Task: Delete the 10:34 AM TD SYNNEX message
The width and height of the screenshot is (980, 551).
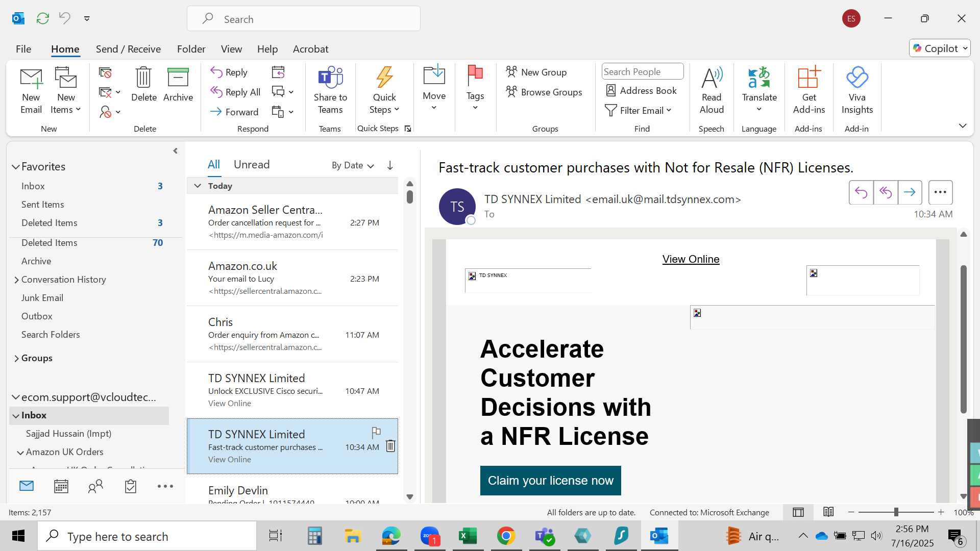Action: [390, 446]
